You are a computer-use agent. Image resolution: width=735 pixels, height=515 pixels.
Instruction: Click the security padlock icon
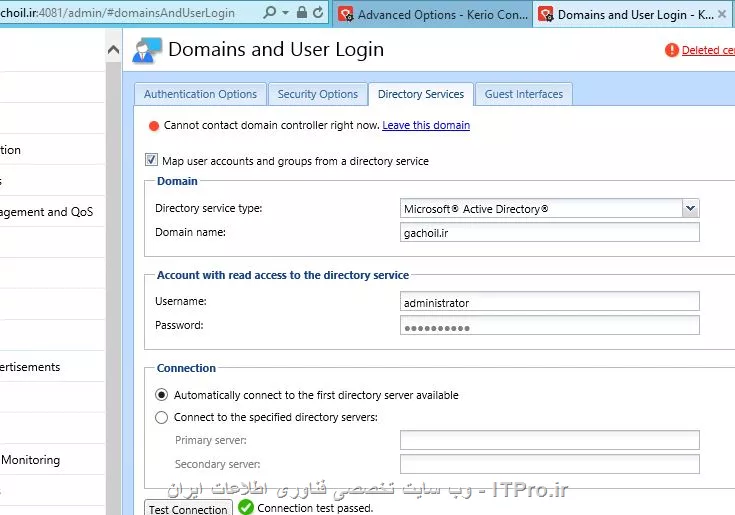coord(302,12)
